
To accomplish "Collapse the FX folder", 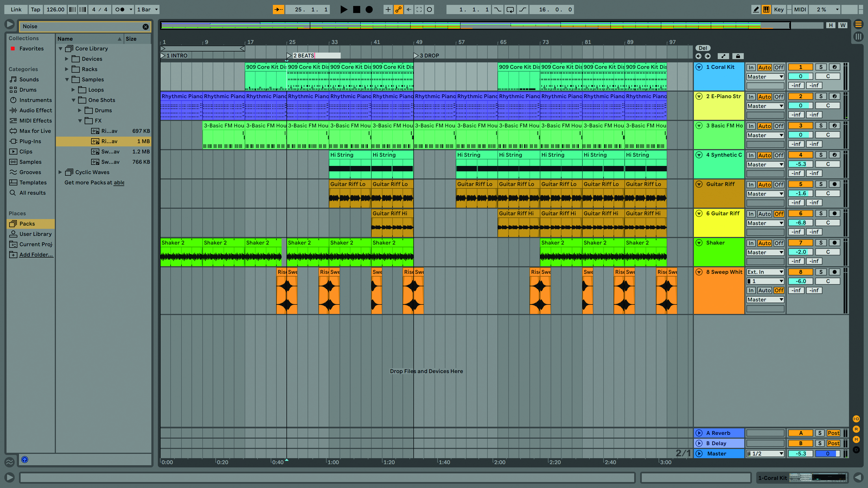I will [x=80, y=121].
